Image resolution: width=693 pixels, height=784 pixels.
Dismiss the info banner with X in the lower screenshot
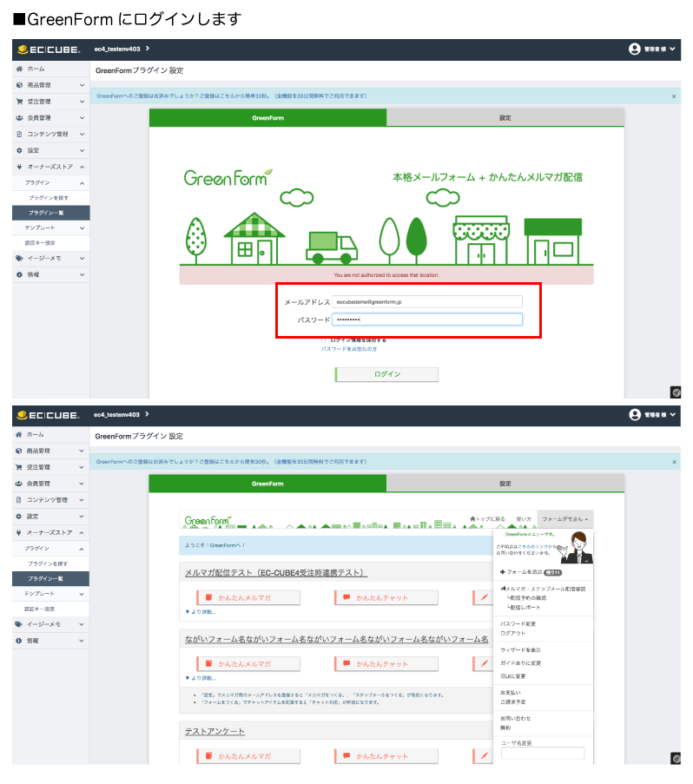pos(674,462)
